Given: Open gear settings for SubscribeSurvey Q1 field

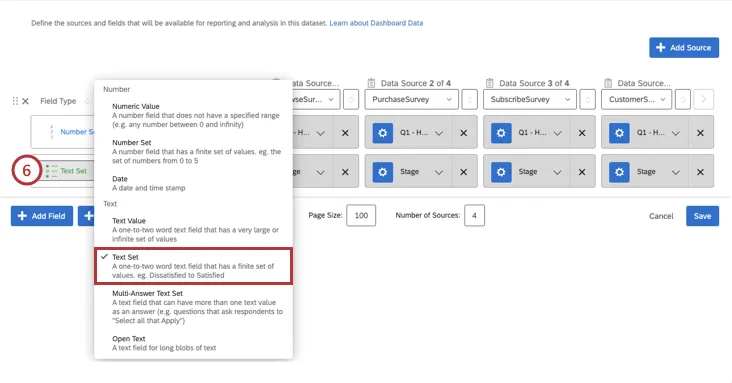Looking at the screenshot, I should coord(501,133).
